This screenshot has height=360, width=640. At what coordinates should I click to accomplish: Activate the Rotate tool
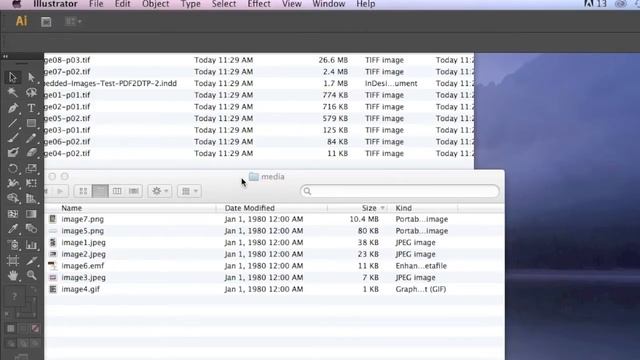pos(13,168)
